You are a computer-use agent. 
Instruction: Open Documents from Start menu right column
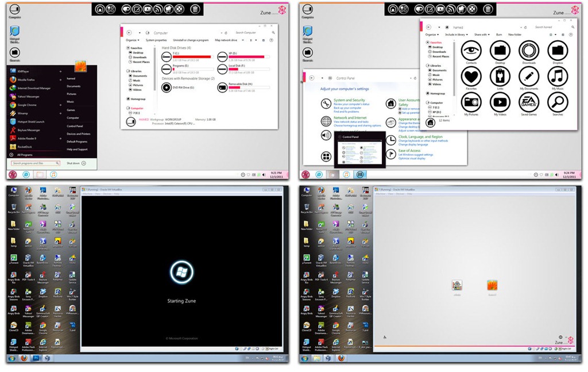pyautogui.click(x=73, y=86)
